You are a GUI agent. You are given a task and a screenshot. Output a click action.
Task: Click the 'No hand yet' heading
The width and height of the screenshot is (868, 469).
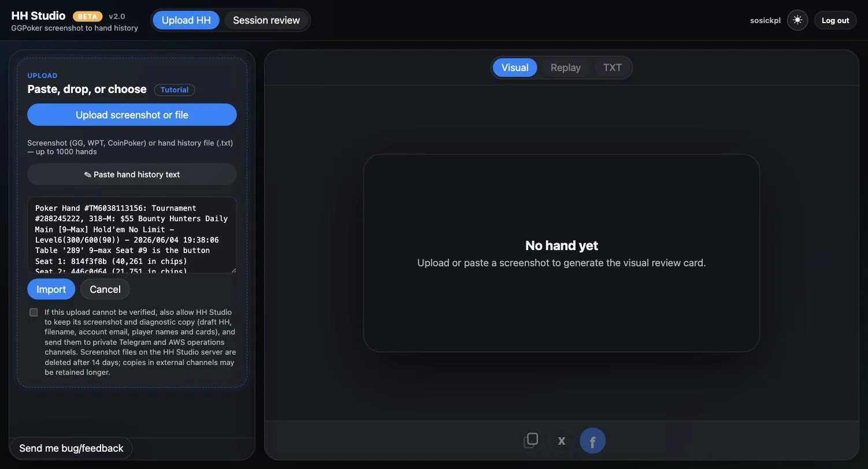click(562, 245)
